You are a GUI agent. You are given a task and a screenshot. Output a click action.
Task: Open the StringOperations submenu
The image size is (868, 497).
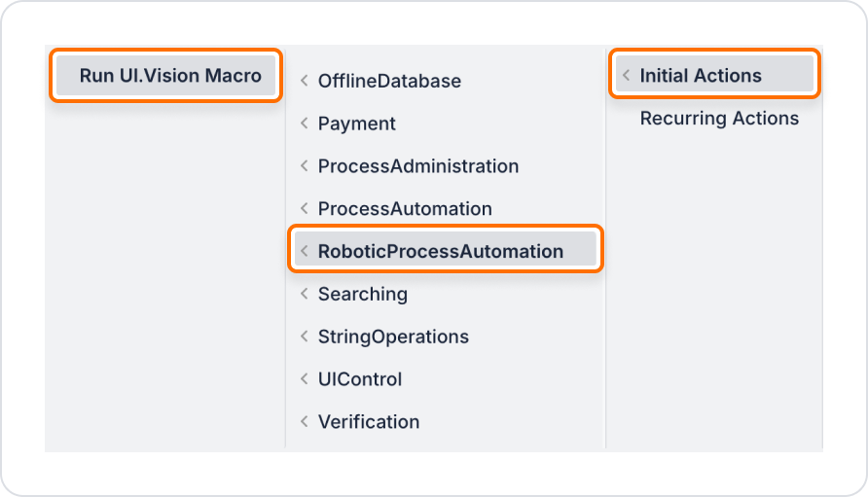point(445,337)
